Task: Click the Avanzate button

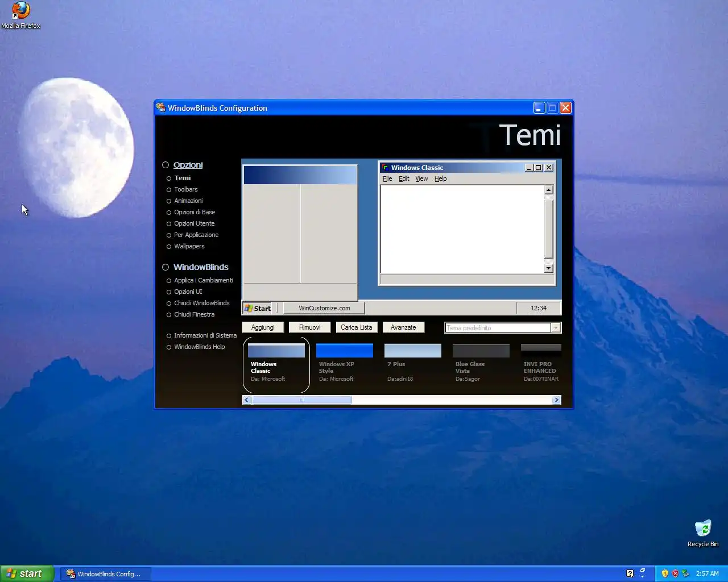Action: coord(403,327)
